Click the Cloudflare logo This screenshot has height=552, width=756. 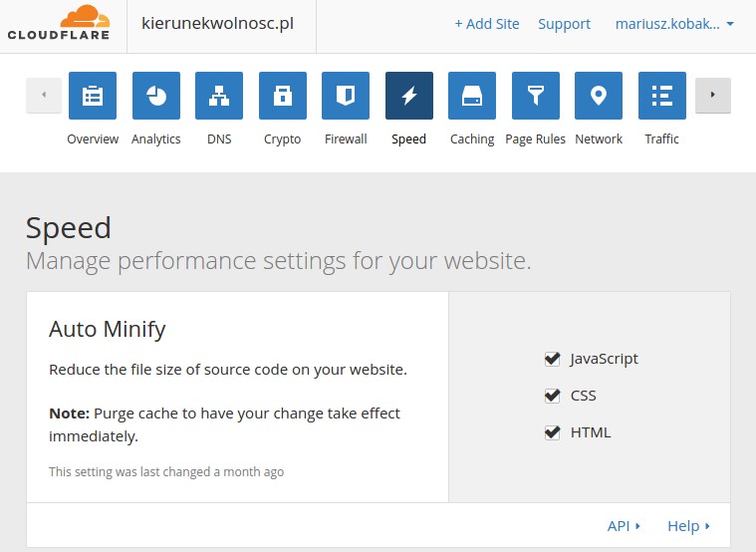click(59, 24)
